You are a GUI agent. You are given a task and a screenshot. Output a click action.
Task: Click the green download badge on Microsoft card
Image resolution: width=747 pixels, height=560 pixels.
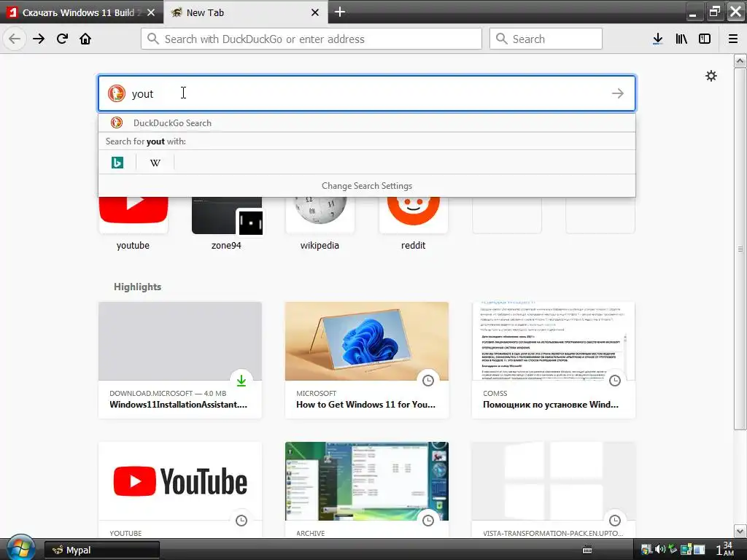[241, 381]
